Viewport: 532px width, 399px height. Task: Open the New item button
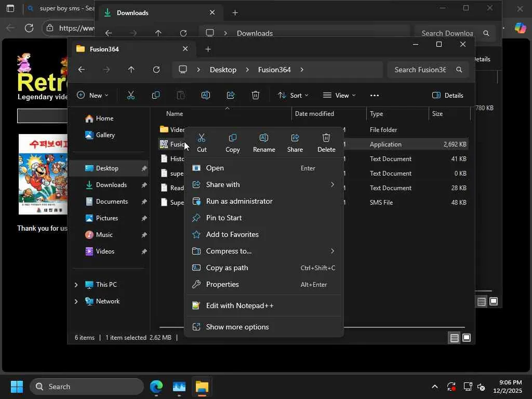coord(92,95)
